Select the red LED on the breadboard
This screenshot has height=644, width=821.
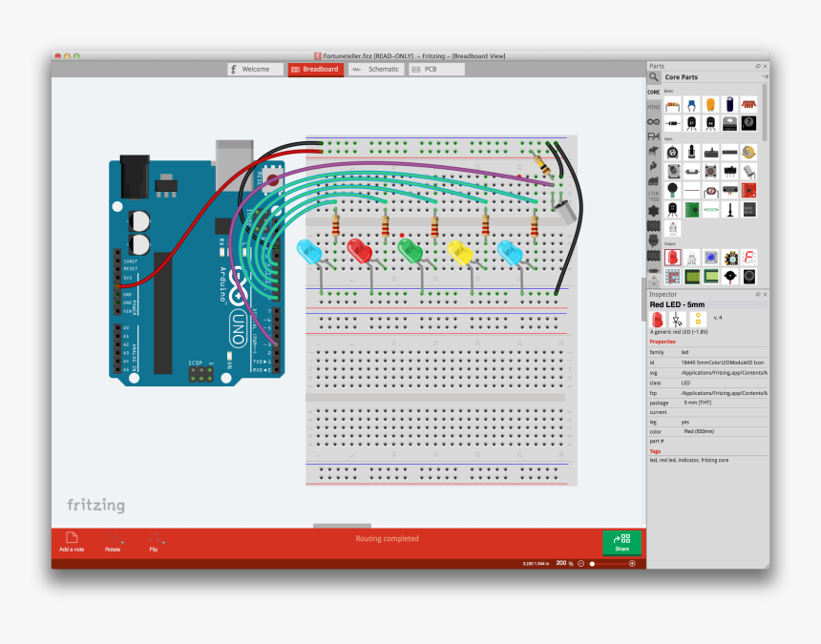tap(359, 250)
